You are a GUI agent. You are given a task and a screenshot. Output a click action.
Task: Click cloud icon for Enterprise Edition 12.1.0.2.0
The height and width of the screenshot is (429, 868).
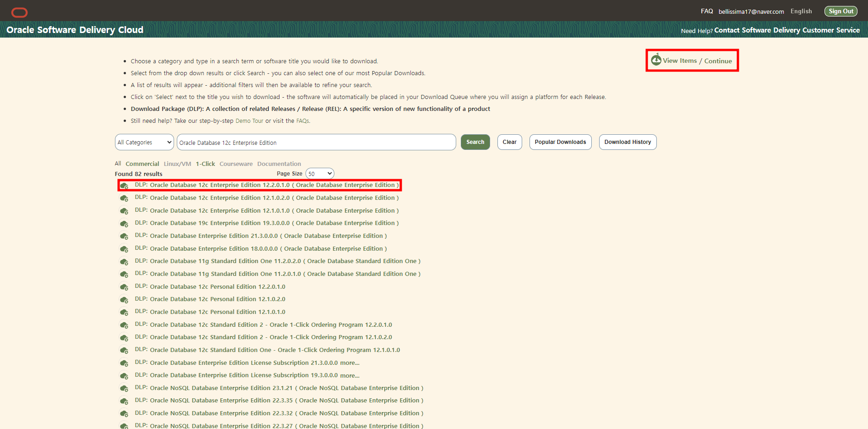pos(124,198)
